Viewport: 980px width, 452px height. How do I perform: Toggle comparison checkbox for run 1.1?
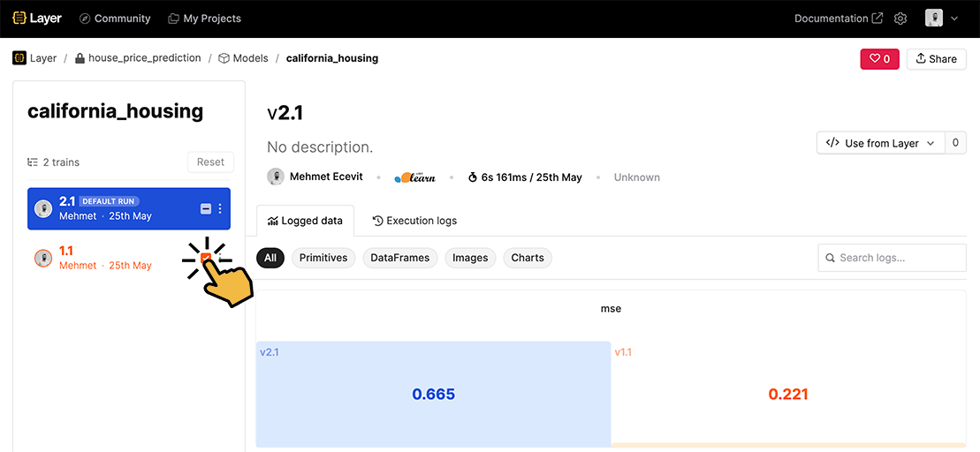[x=206, y=258]
